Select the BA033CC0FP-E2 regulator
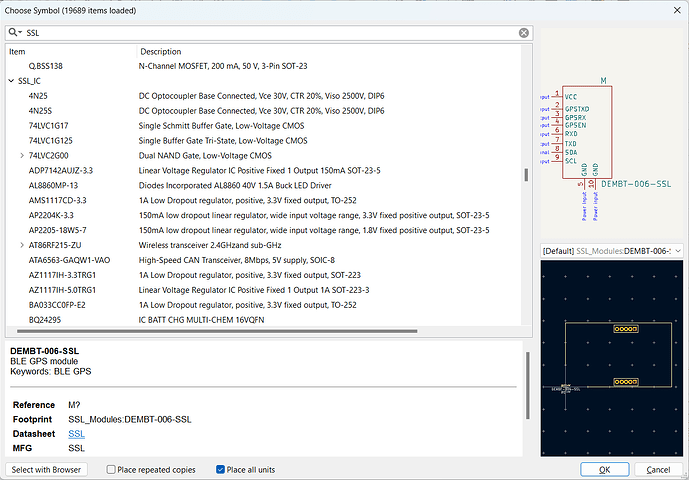The width and height of the screenshot is (689, 480). click(x=57, y=305)
